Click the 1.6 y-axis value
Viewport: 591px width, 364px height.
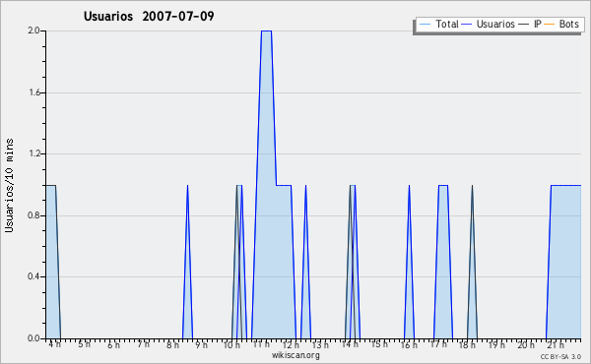pos(34,92)
